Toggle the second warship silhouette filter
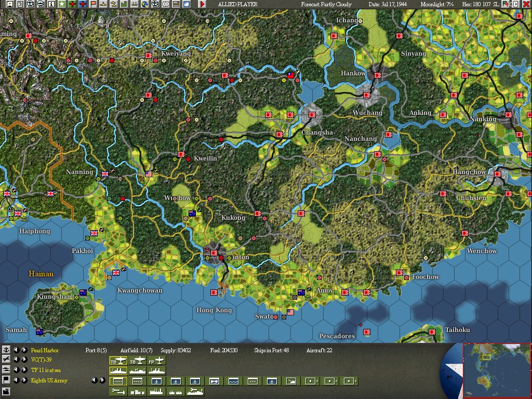 tap(137, 371)
